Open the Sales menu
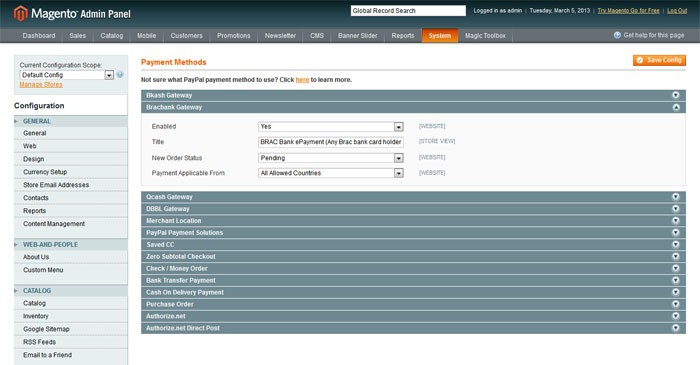The image size is (700, 365). pos(78,36)
